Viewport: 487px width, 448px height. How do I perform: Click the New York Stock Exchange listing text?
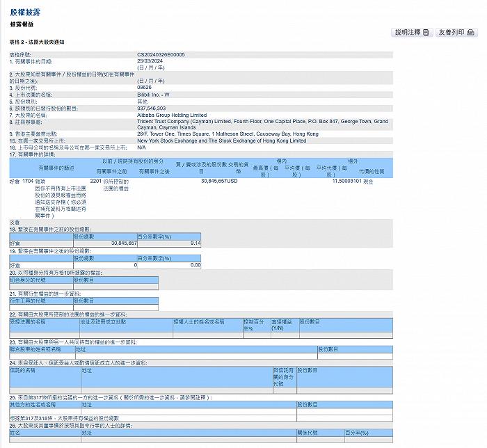[222, 141]
